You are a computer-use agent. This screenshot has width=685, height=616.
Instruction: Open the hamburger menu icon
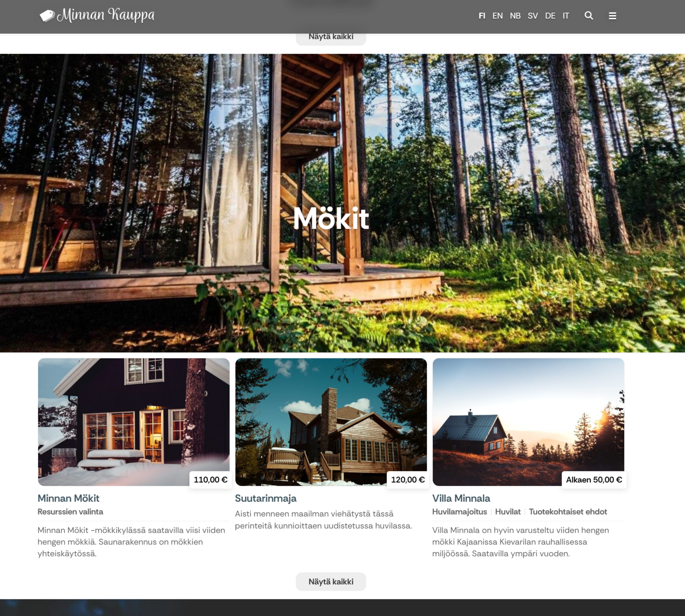pyautogui.click(x=612, y=16)
